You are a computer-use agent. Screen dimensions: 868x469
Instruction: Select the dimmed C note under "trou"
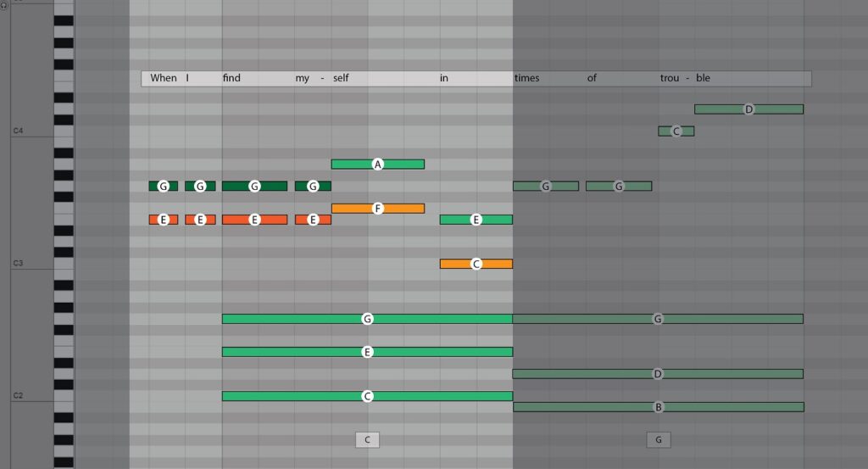[676, 131]
